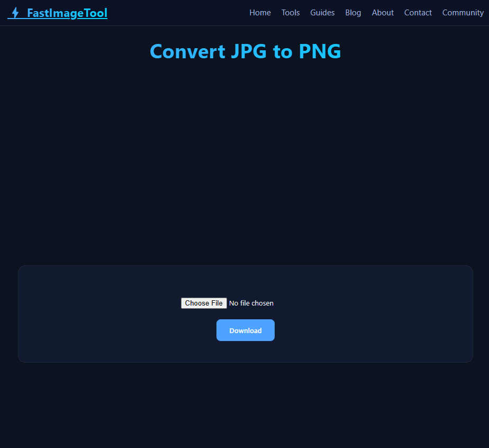Open the Tools section in the navigation
This screenshot has height=448, width=489.
point(290,13)
